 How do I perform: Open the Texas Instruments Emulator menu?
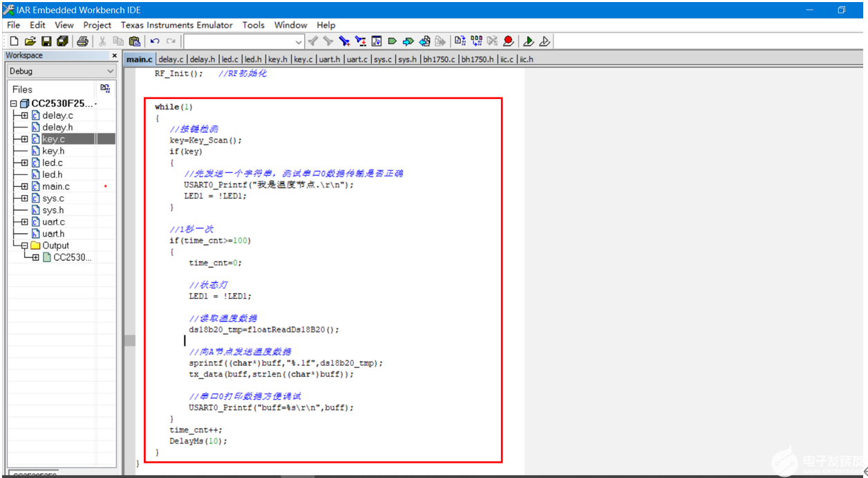[176, 25]
